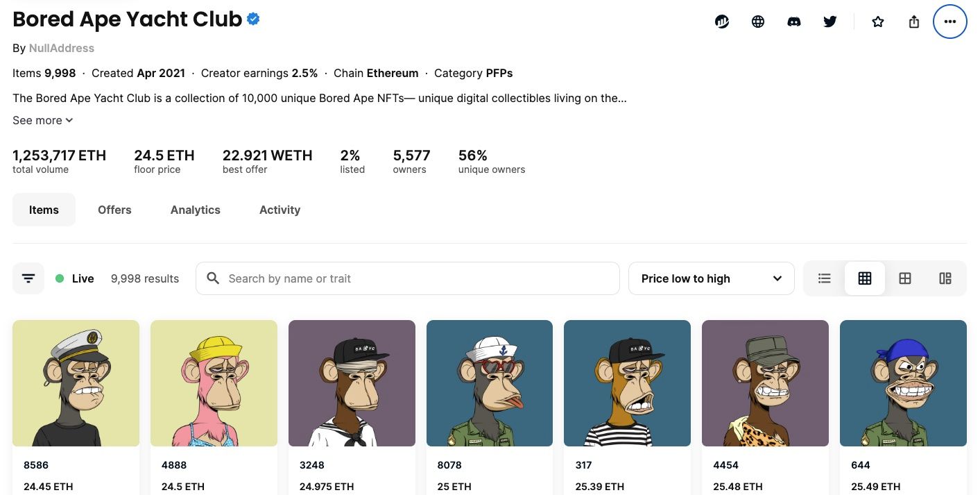Select the compact grid view
Viewport: 980px width, 495px height.
point(865,278)
